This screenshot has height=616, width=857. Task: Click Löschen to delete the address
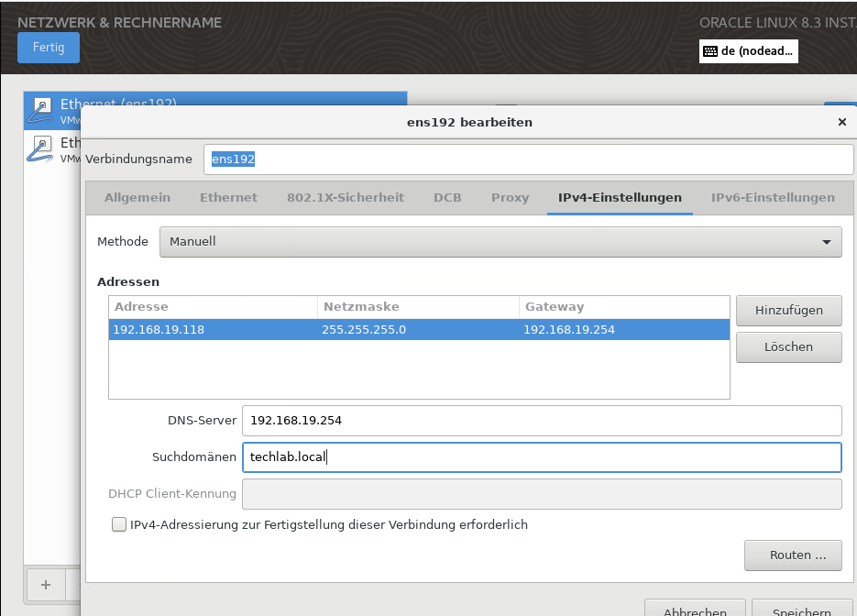[788, 347]
